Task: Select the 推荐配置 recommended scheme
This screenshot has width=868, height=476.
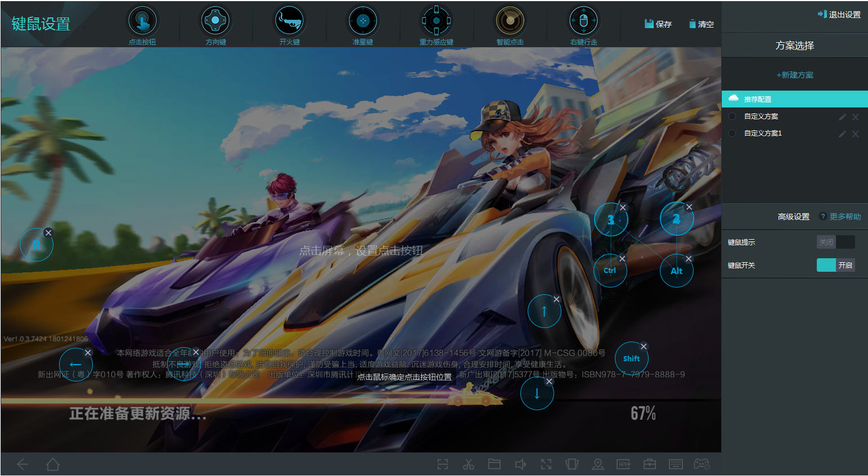Action: click(757, 100)
